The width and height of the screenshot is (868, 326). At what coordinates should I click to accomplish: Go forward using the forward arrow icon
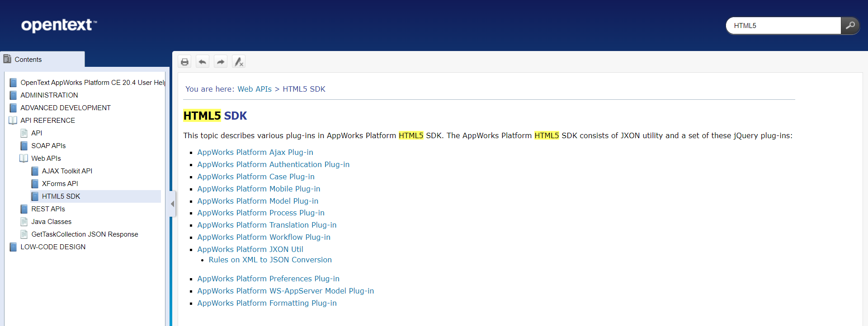(221, 62)
